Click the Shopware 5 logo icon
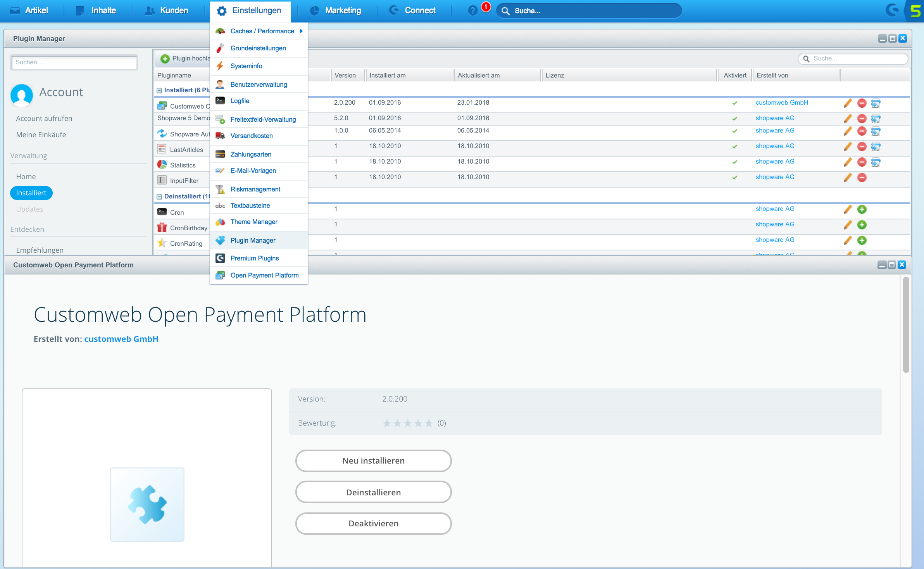 pyautogui.click(x=915, y=10)
